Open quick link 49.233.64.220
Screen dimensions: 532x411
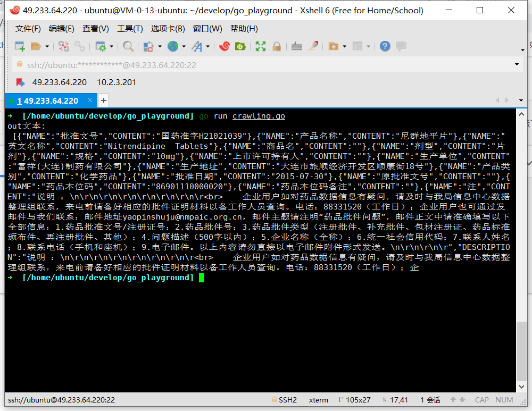tap(60, 82)
